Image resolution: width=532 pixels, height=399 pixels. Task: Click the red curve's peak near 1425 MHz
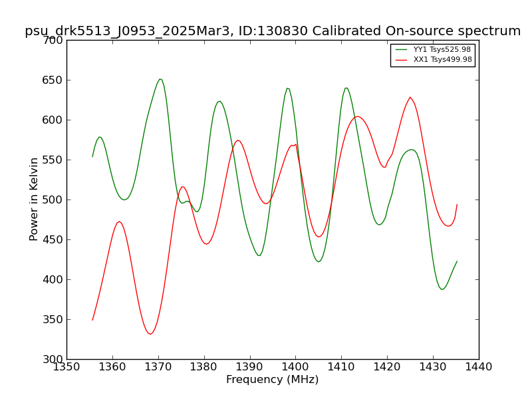[x=410, y=97]
